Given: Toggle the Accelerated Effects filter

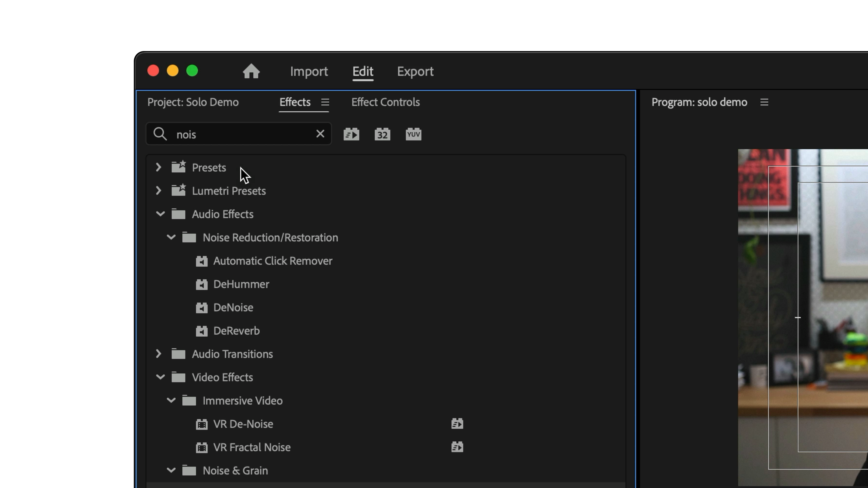Looking at the screenshot, I should click(351, 134).
